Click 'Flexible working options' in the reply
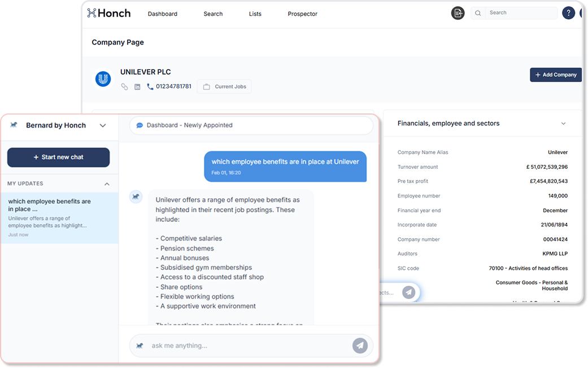Image resolution: width=588 pixels, height=368 pixels. point(197,296)
